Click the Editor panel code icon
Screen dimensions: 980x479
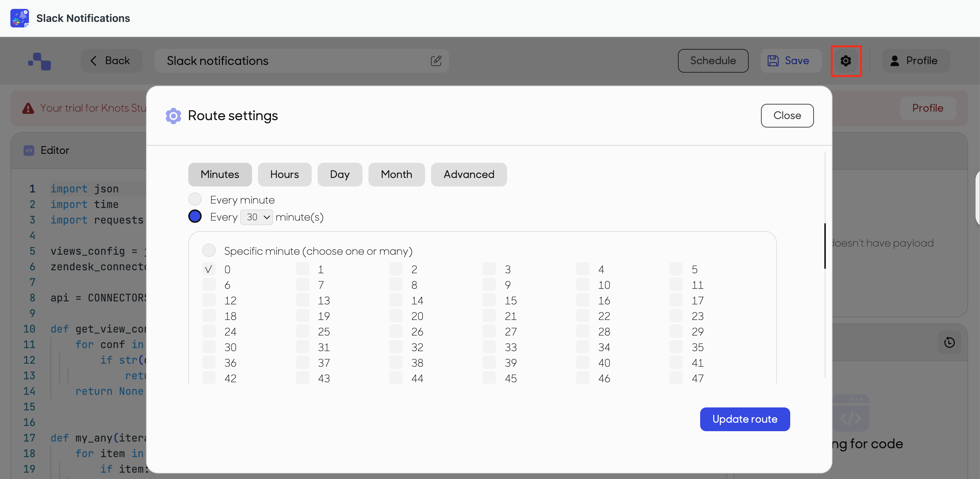29,150
